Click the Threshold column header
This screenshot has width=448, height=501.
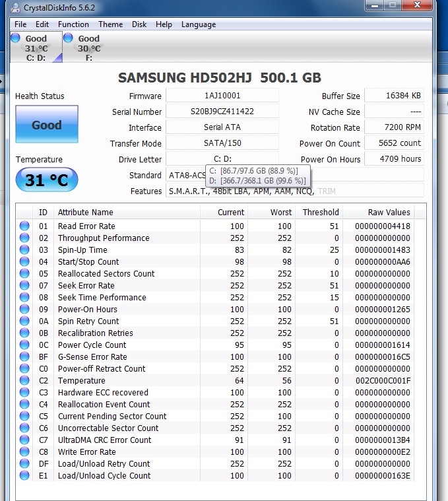[319, 212]
